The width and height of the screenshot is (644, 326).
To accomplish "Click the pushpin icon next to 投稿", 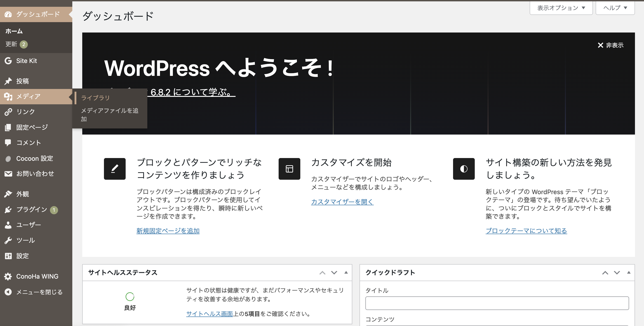I will 8,81.
